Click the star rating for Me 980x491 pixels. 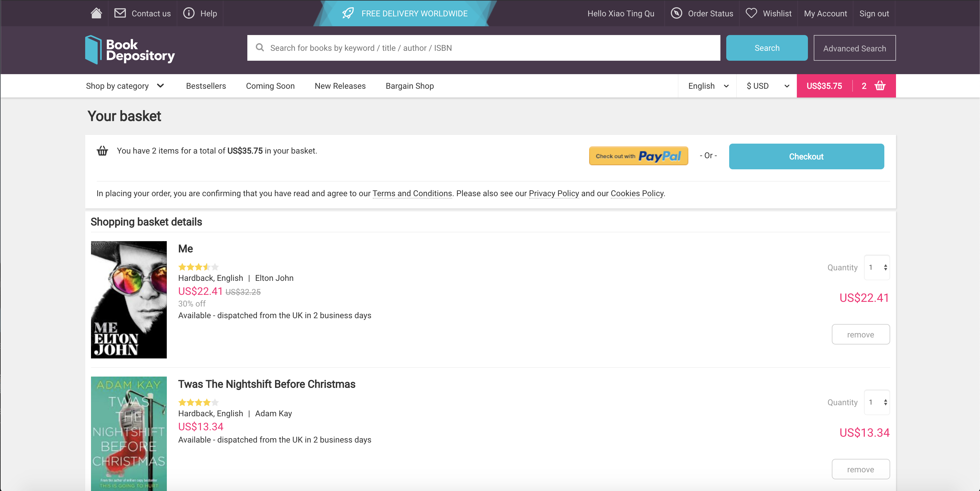click(198, 267)
